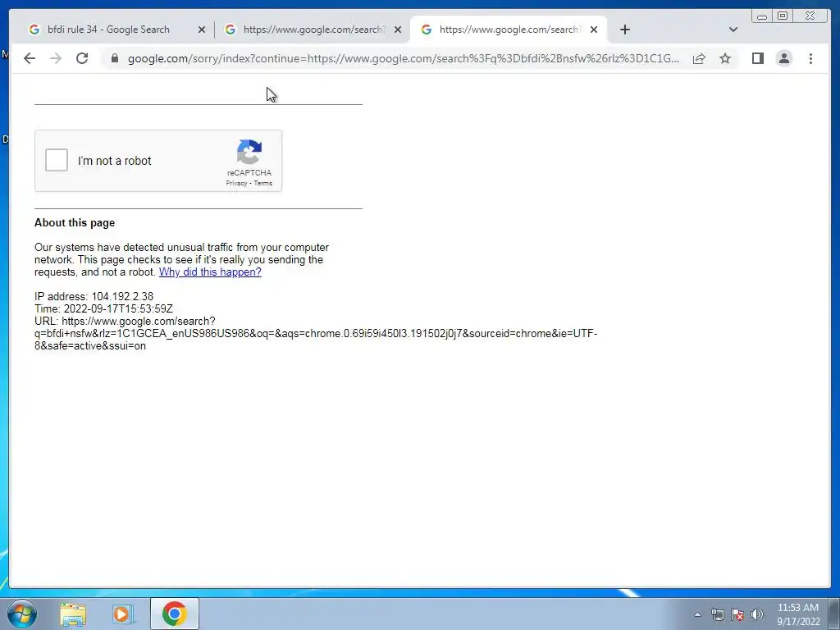Bookmark this page with the star icon
The image size is (840, 630).
(725, 58)
